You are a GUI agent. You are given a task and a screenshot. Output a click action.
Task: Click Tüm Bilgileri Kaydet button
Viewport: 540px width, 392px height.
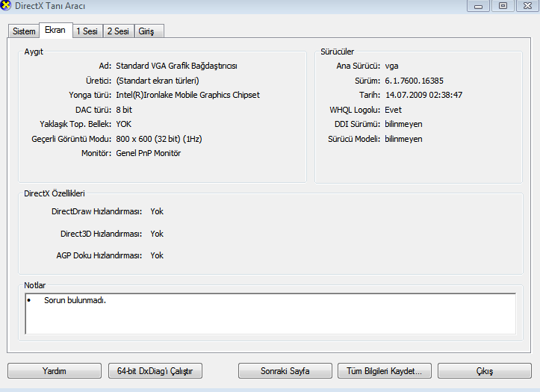coord(385,371)
